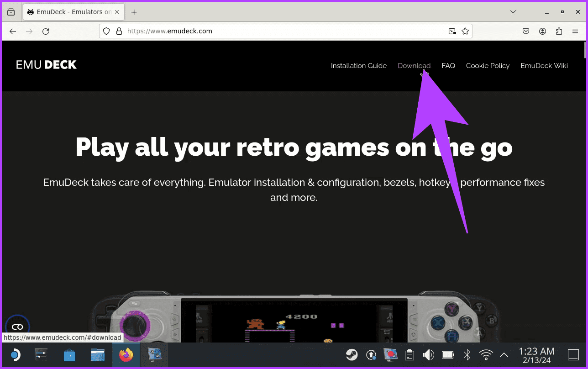Open system updates tray icon

[371, 355]
